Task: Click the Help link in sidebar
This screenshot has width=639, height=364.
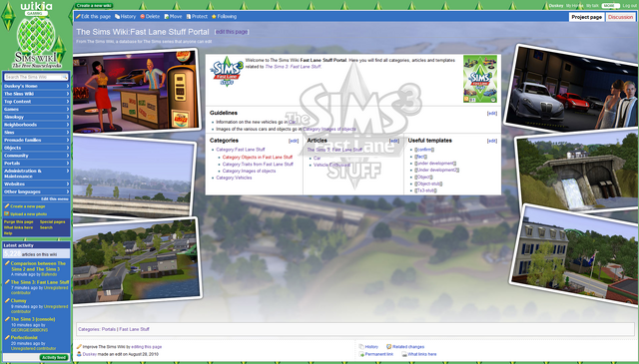Action: pyautogui.click(x=8, y=233)
